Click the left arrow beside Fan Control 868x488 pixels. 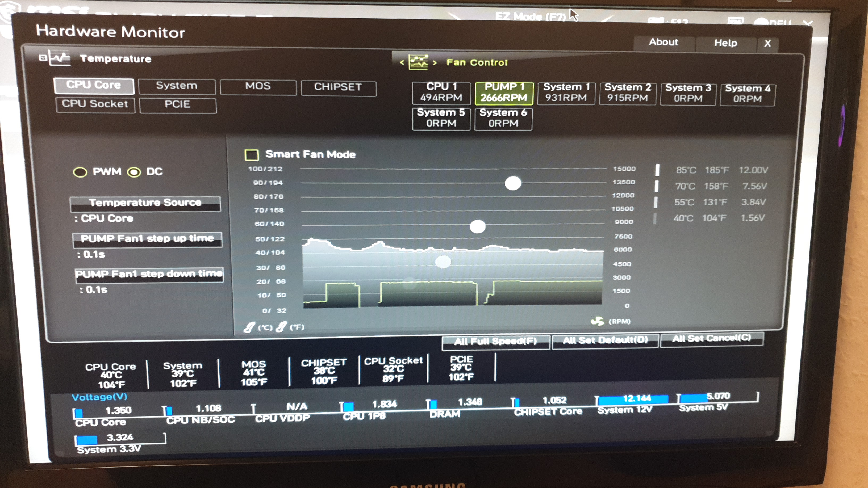point(402,62)
